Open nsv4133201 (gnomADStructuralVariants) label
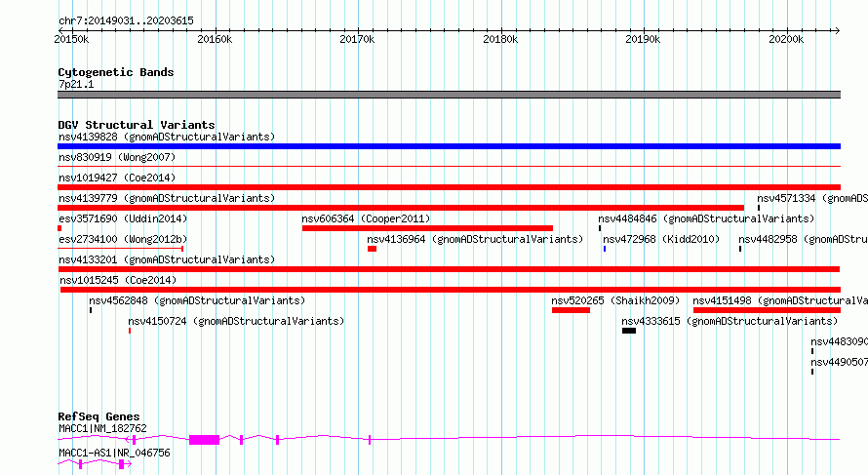 coord(167,259)
